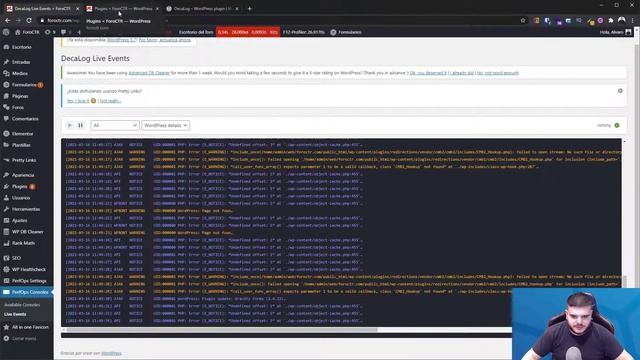Click the WordPress link in the footer
This screenshot has height=360, width=640.
point(111,353)
